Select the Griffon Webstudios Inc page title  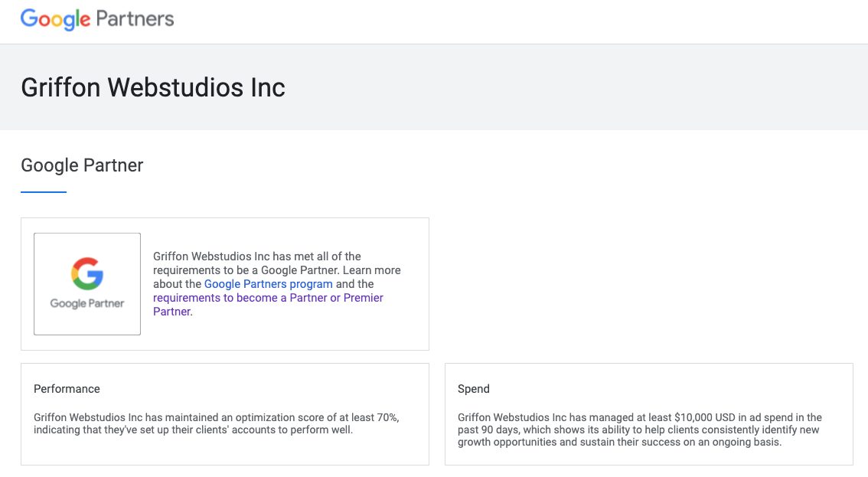[x=153, y=87]
